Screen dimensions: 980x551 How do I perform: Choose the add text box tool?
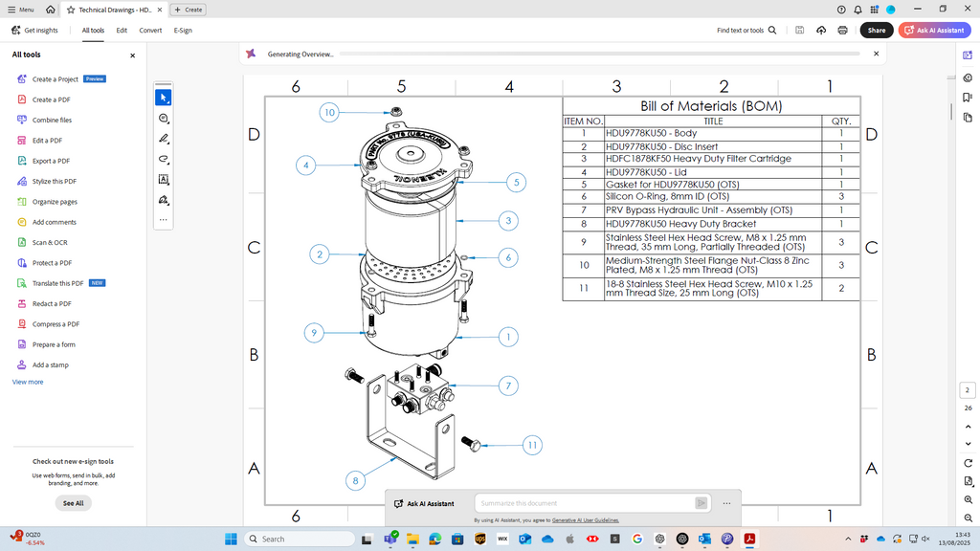[163, 179]
